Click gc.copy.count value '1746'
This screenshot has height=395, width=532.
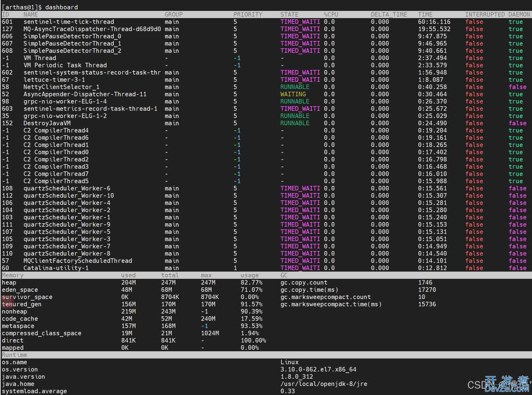425,282
